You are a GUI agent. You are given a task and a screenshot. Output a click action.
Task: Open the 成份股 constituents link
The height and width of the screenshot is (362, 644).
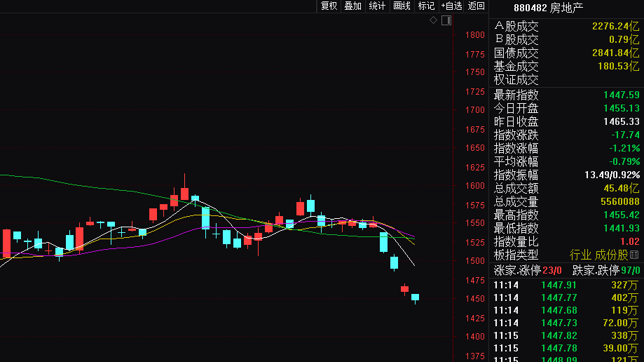[612, 255]
